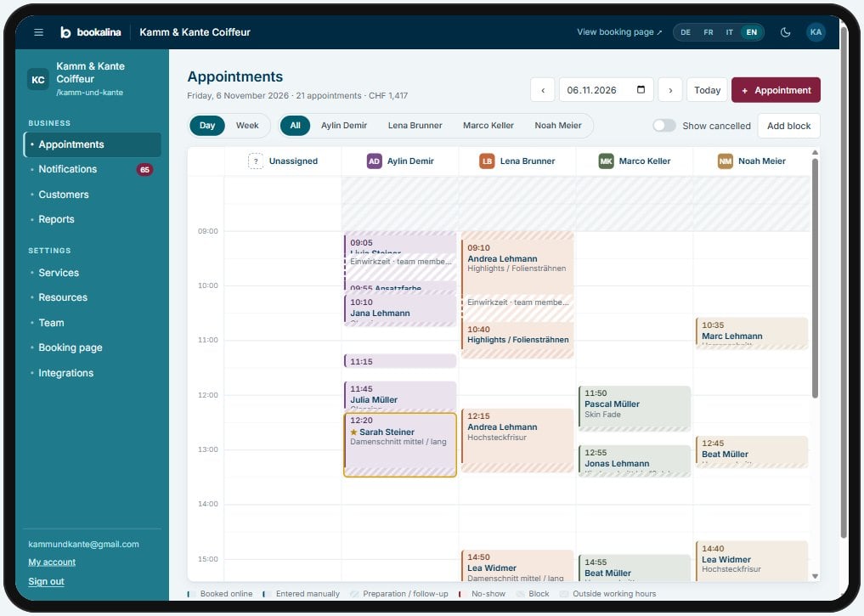Click kammundkante@gmail.com text in sidebar
The width and height of the screenshot is (864, 616).
83,545
